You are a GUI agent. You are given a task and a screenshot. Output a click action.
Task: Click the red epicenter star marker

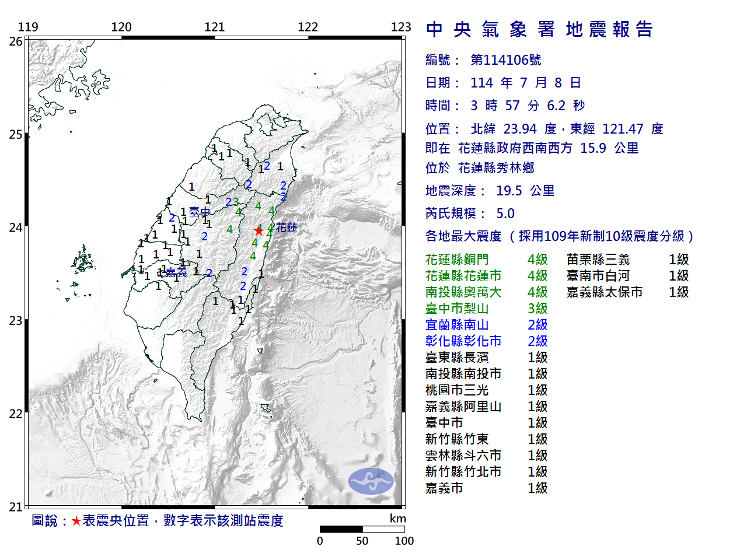pyautogui.click(x=259, y=230)
